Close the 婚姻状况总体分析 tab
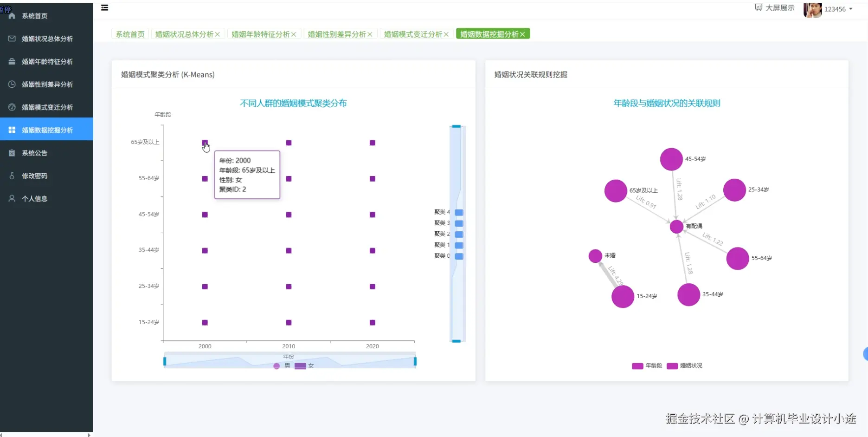Viewport: 868px width, 437px height. click(218, 34)
